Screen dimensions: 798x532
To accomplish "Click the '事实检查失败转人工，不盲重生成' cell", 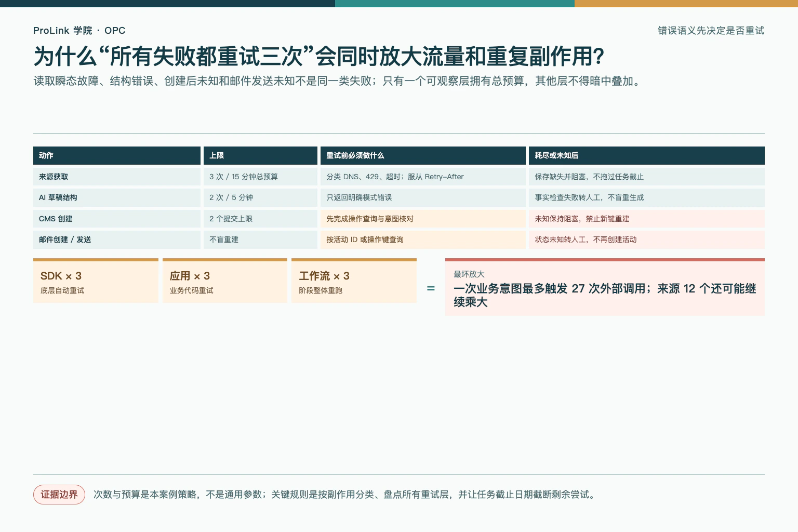I will (647, 197).
